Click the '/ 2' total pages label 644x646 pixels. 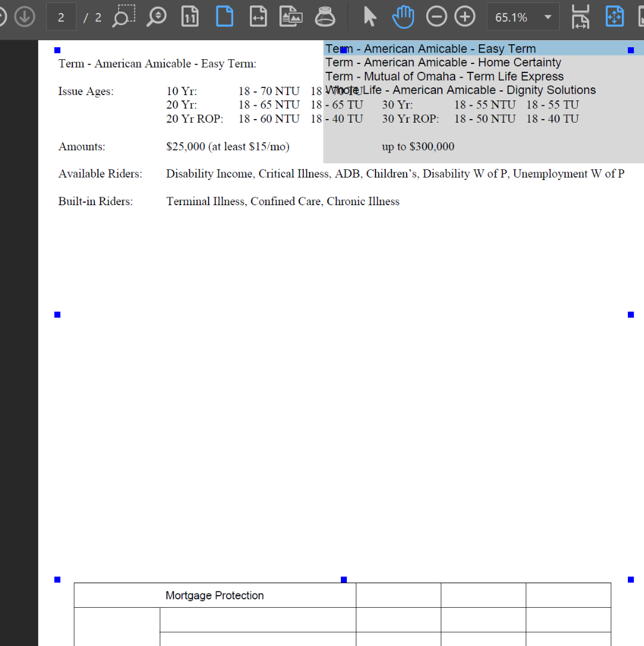(x=92, y=17)
